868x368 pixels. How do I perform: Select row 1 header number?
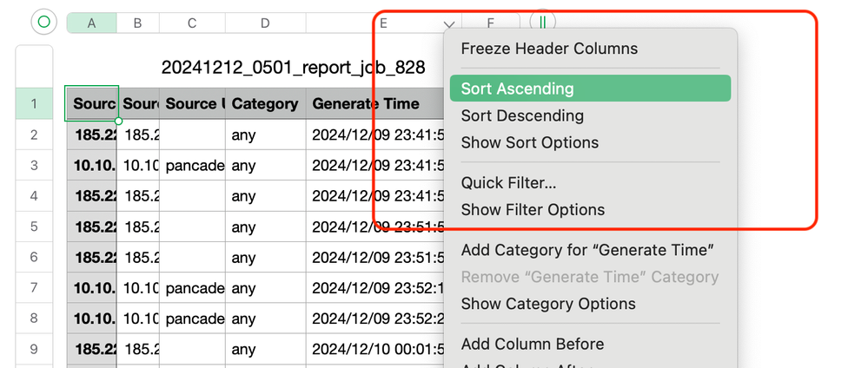(x=34, y=104)
